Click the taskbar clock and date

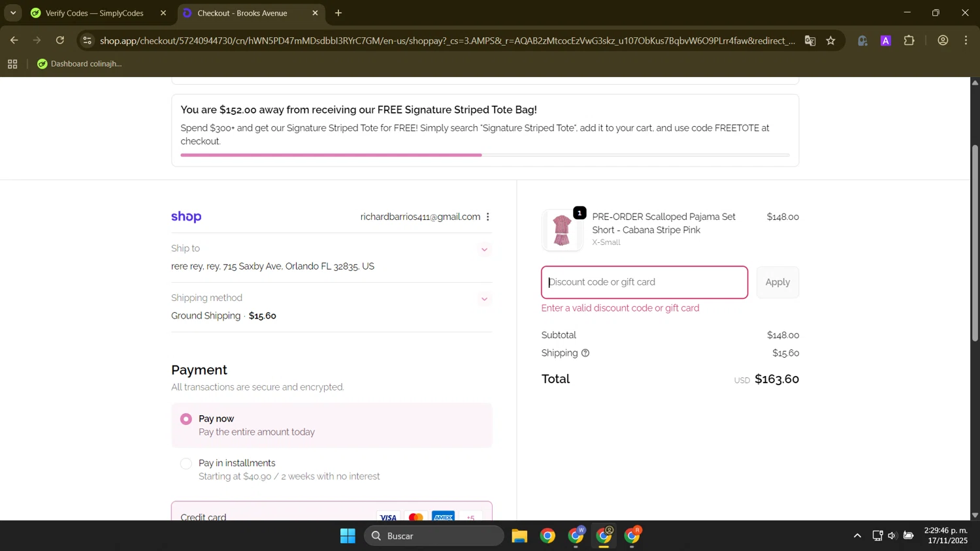click(946, 535)
